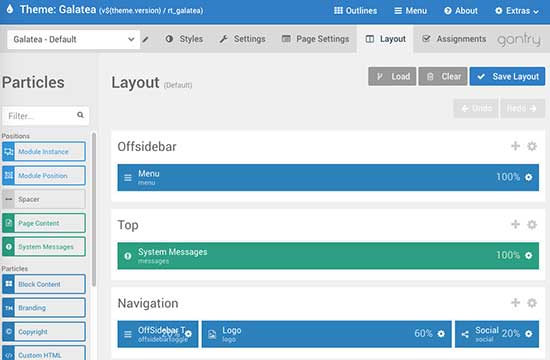The height and width of the screenshot is (360, 550).
Task: Click the Clear layout button
Action: point(443,76)
